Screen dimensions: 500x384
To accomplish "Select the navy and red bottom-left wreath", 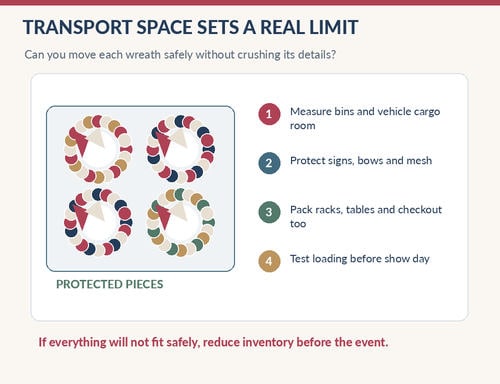I will (98, 222).
